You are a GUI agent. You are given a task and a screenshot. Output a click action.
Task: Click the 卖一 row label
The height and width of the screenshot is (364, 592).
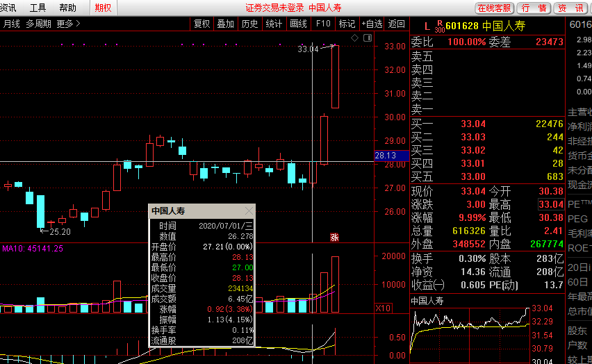coord(422,110)
